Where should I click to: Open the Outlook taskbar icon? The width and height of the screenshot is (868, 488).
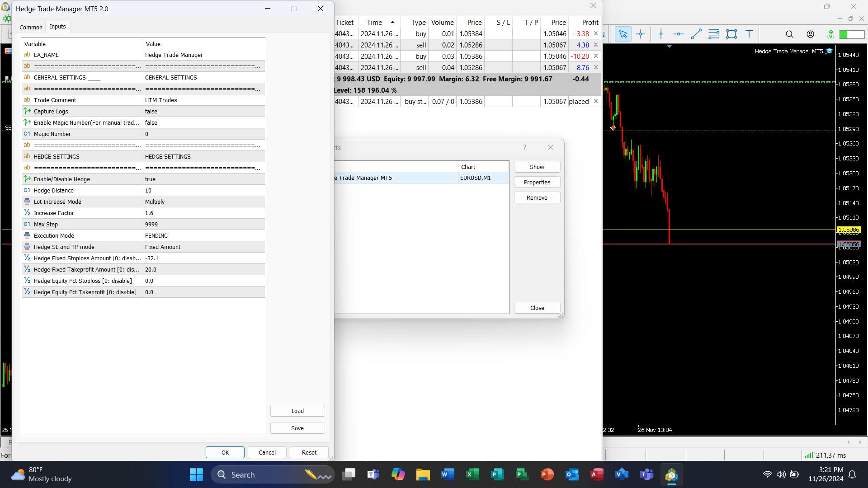point(572,474)
